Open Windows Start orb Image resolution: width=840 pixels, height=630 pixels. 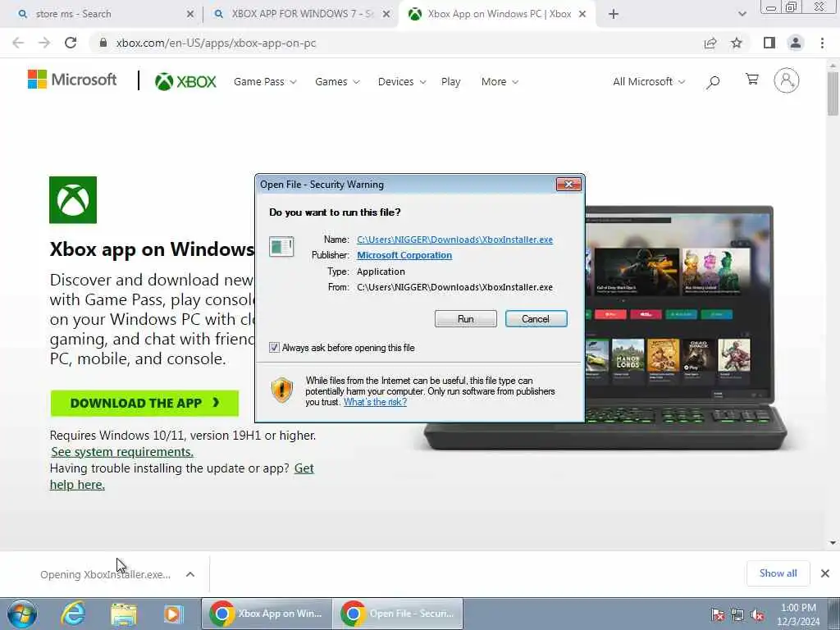(x=22, y=614)
